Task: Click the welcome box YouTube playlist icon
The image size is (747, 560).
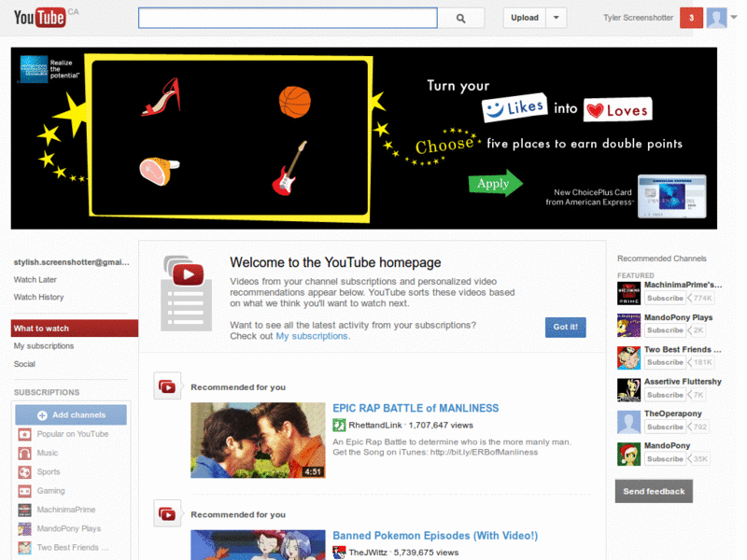Action: point(186,293)
